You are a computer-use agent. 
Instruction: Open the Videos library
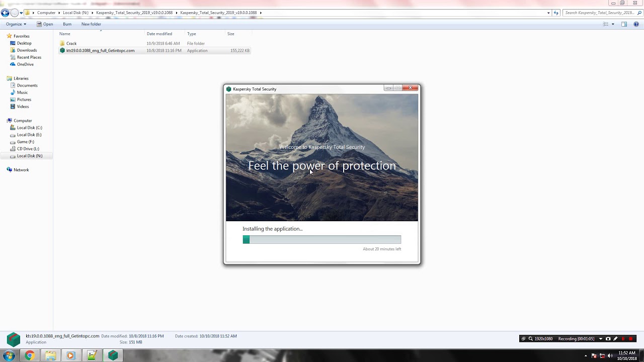pos(20,107)
